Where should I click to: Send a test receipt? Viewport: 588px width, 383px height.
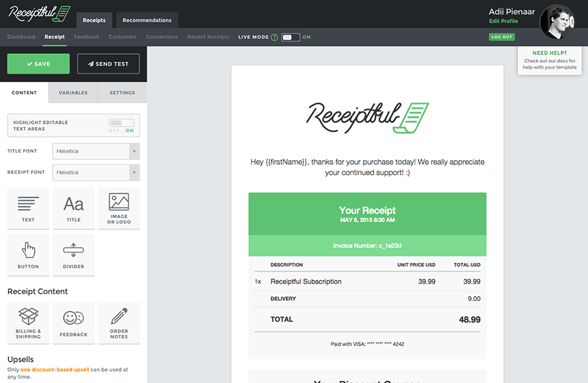point(109,64)
